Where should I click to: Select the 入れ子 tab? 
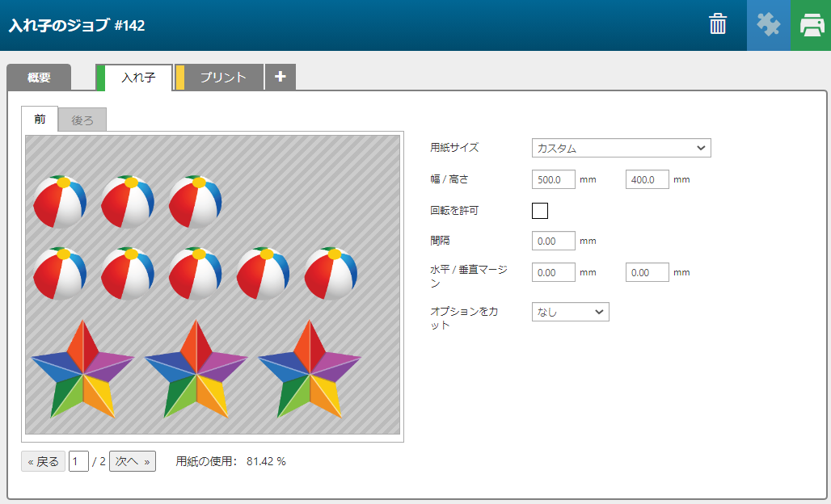pyautogui.click(x=137, y=78)
